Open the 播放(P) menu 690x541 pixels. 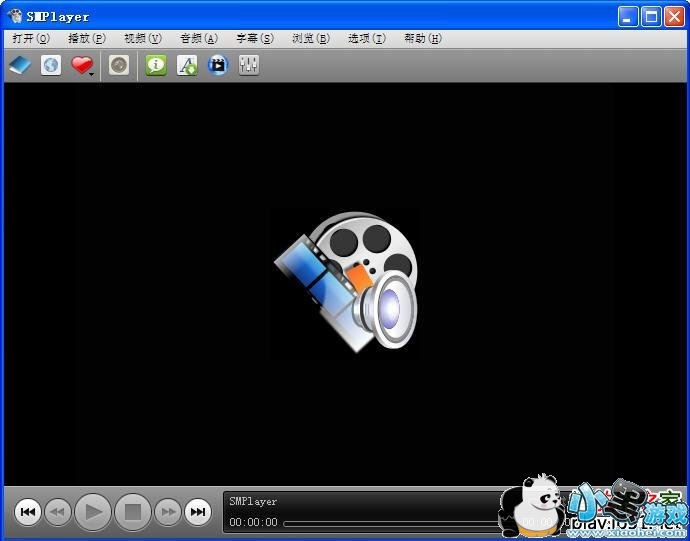point(87,39)
